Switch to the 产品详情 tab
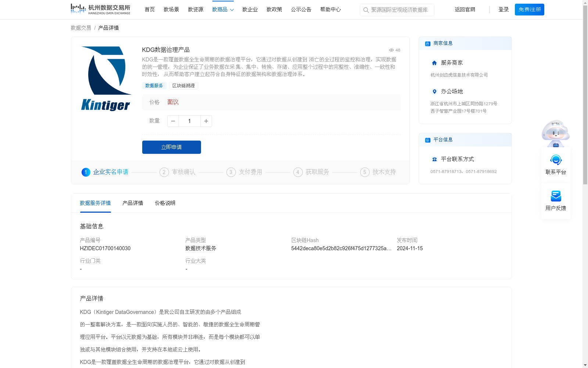 pyautogui.click(x=133, y=203)
